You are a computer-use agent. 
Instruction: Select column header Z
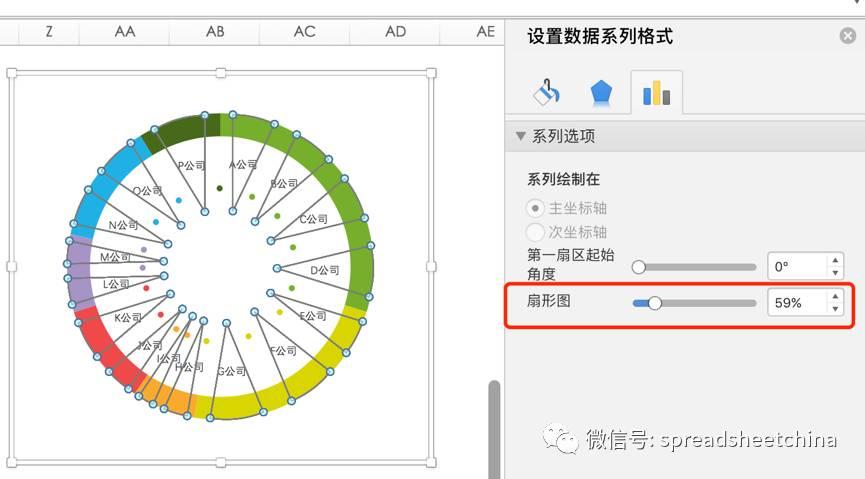point(49,32)
